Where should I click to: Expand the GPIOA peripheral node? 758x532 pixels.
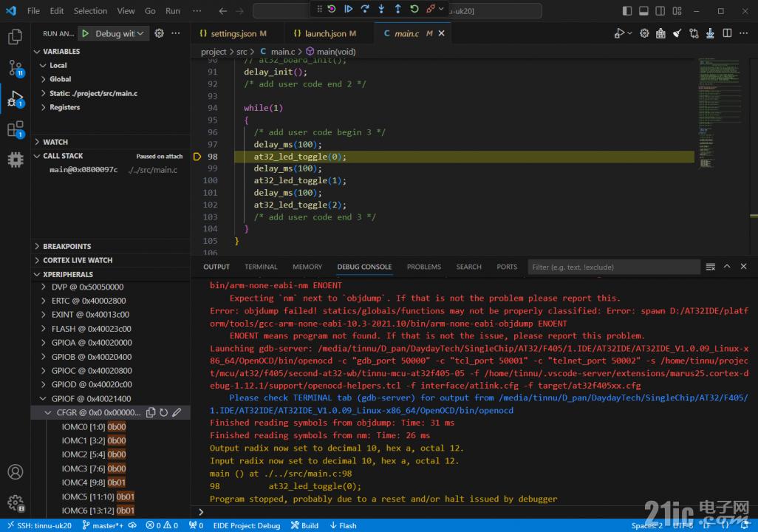coord(44,343)
